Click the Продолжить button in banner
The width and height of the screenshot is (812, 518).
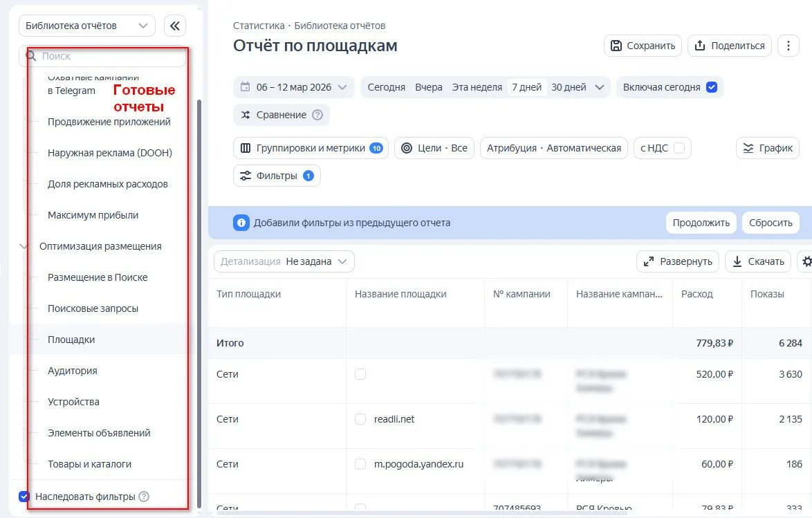click(701, 223)
